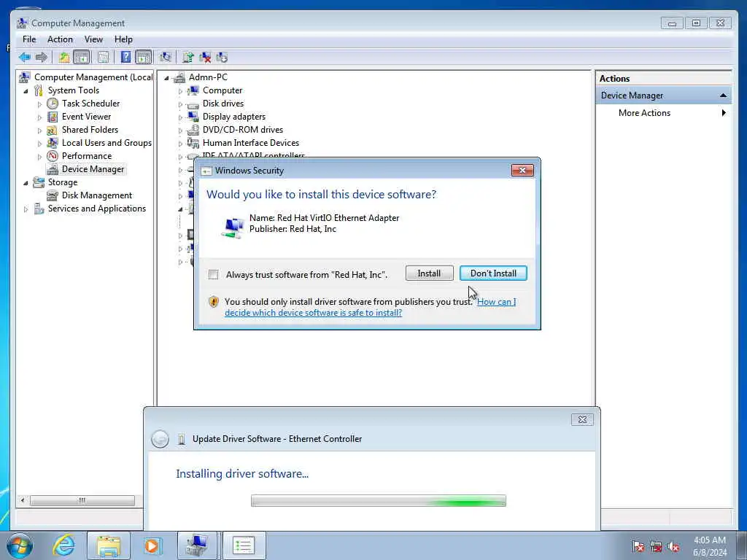747x560 pixels.
Task: Click the network adapter icon in Windows Security
Action: [x=233, y=227]
